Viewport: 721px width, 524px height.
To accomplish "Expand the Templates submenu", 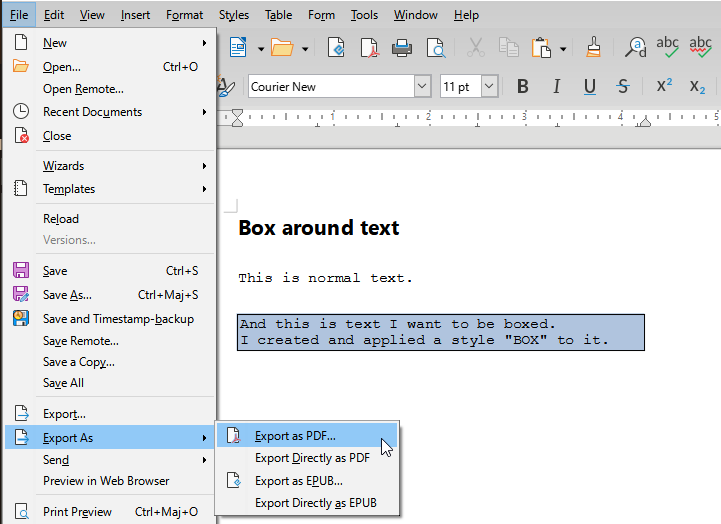I will (110, 189).
